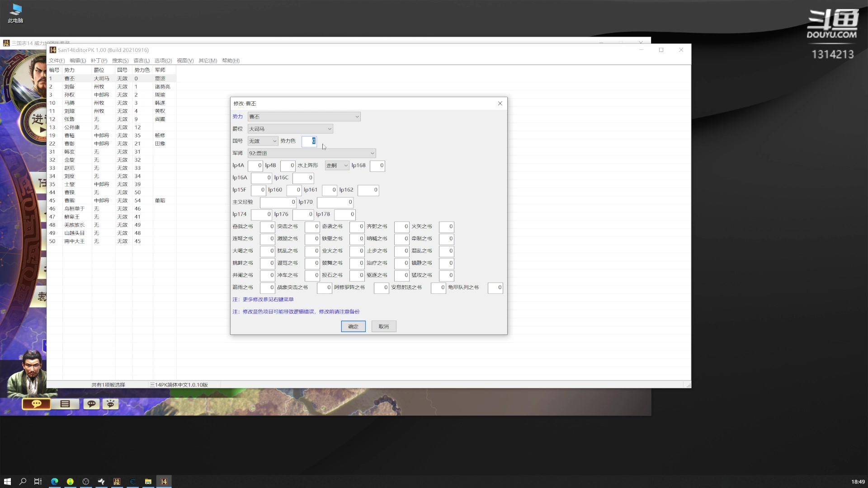Select the 南中大王 row in the faction list
This screenshot has width=868, height=488.
(x=112, y=241)
